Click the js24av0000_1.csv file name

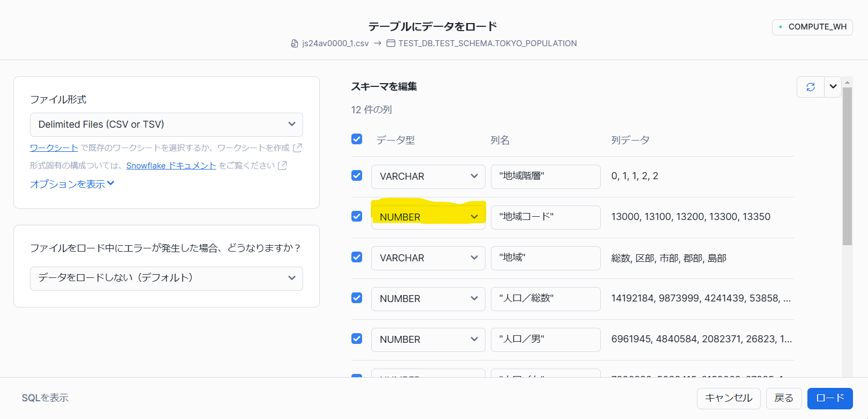(335, 43)
